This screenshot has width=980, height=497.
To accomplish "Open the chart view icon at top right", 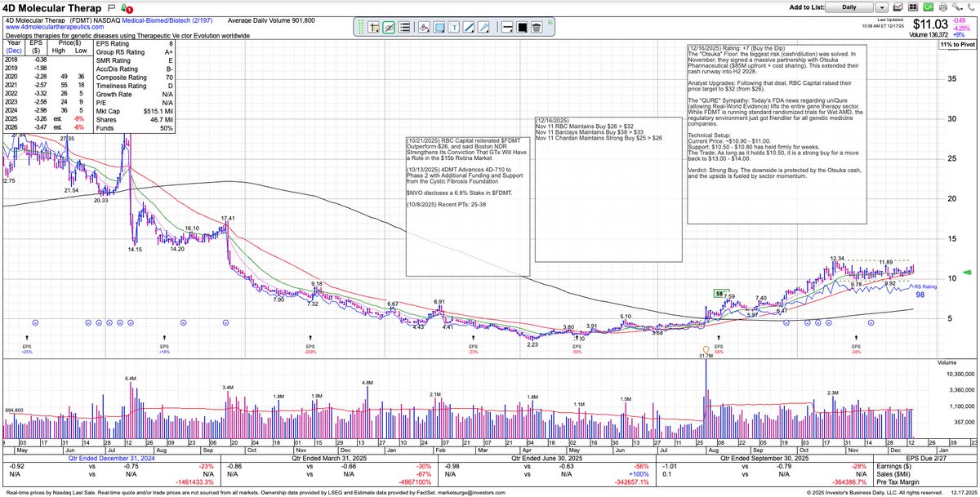I will tap(898, 7).
